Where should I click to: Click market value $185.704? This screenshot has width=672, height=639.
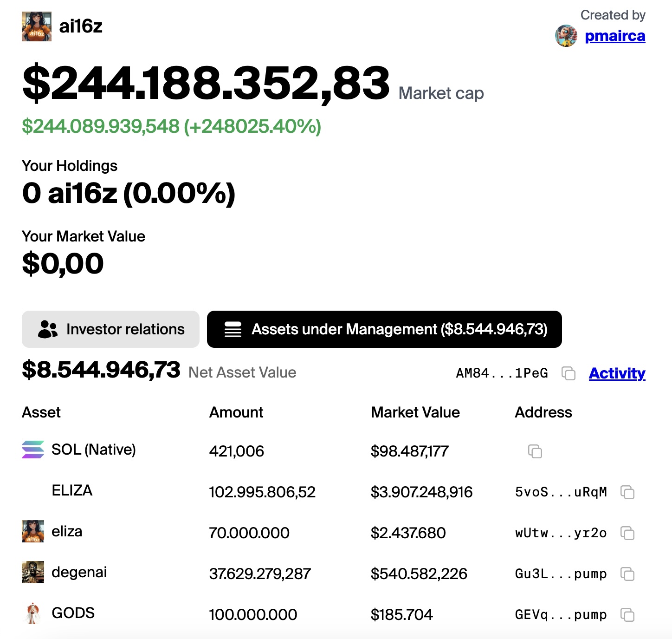(x=401, y=615)
